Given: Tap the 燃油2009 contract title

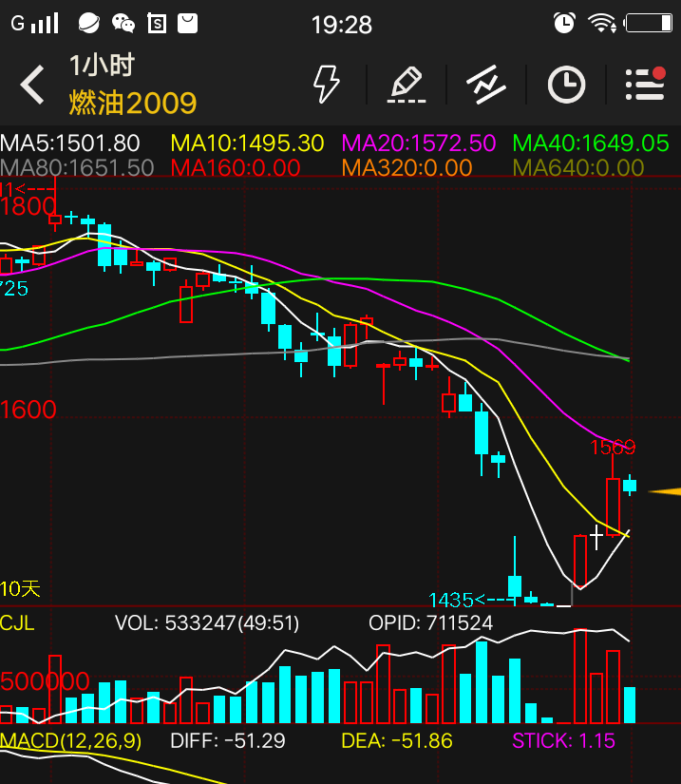Looking at the screenshot, I should click(133, 103).
